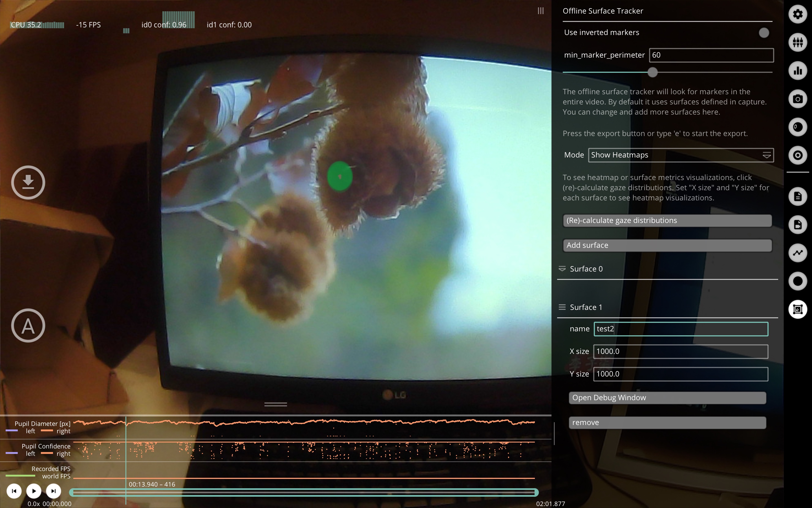
Task: Click the Add surface button
Action: (667, 245)
